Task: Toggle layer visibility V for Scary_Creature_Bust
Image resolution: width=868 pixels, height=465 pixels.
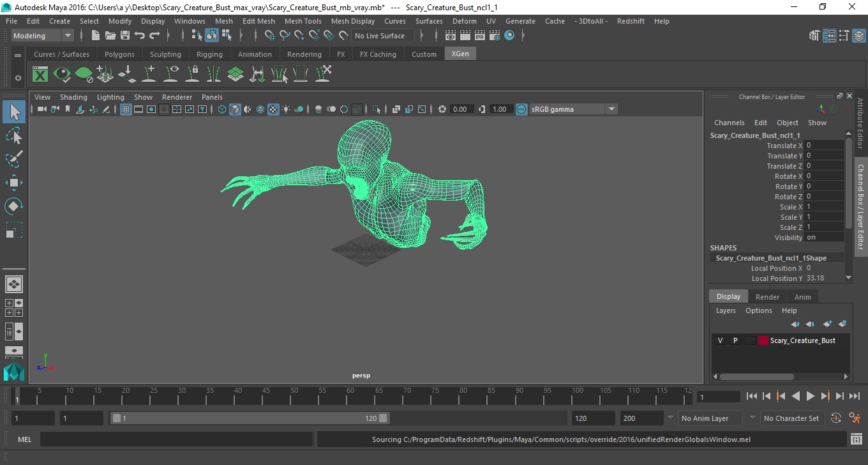Action: (x=721, y=340)
